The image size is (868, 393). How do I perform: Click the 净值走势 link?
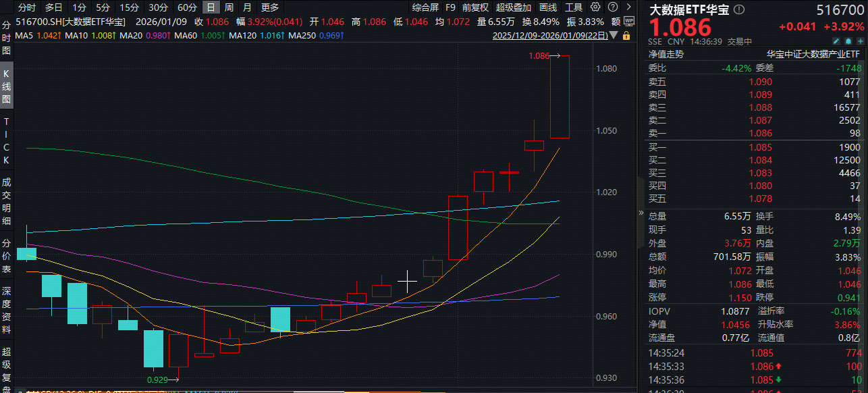click(666, 54)
